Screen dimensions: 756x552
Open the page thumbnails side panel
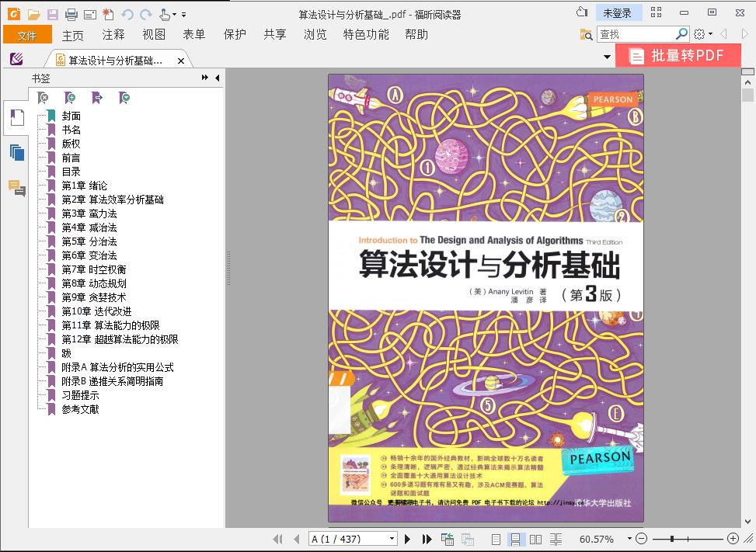(x=17, y=153)
